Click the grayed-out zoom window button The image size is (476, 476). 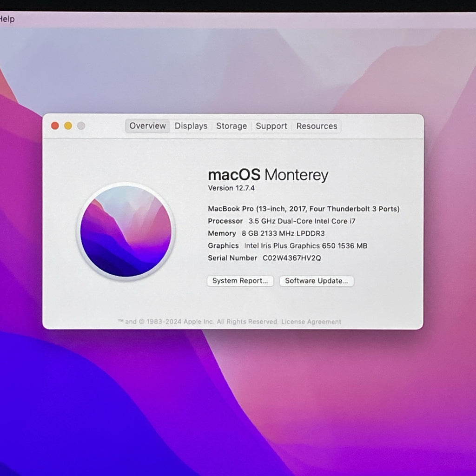coord(81,126)
